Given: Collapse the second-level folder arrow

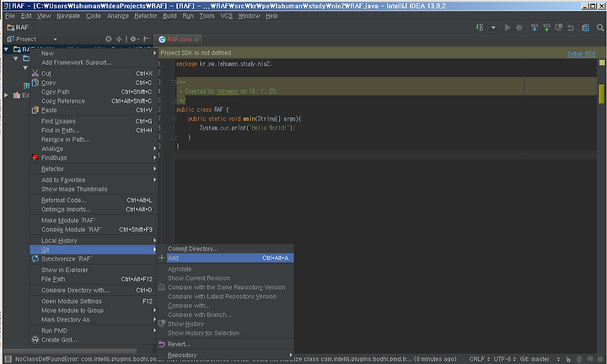Looking at the screenshot, I should tap(16, 58).
